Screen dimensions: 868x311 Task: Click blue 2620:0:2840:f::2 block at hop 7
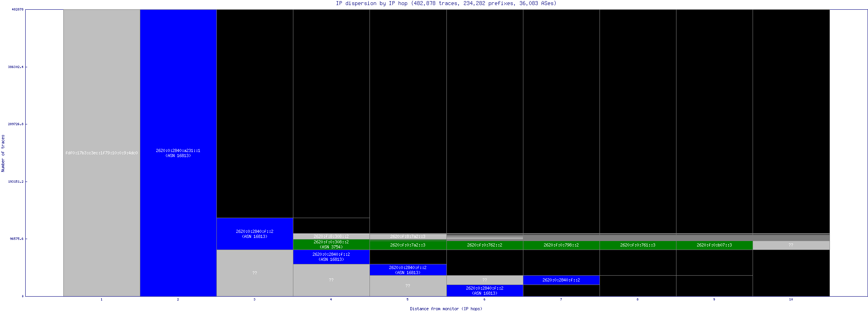(x=561, y=280)
